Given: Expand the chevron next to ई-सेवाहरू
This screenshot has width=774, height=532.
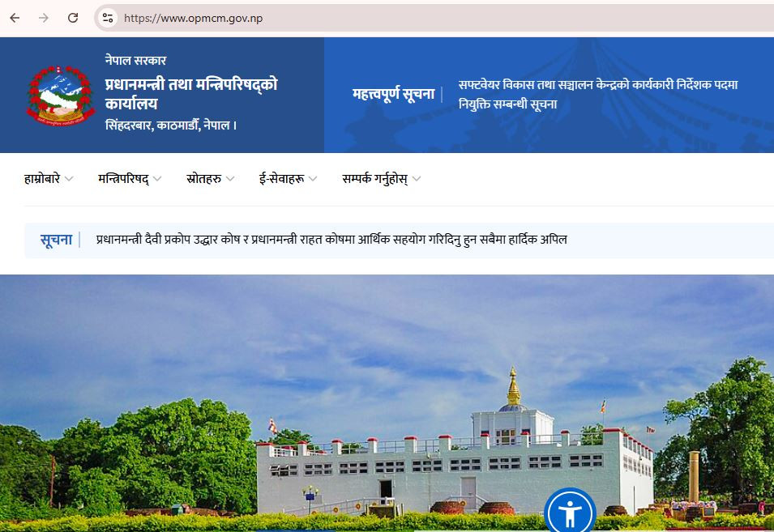Looking at the screenshot, I should point(313,179).
